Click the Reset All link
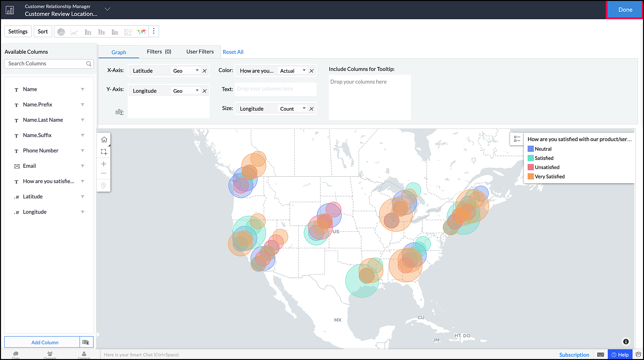The height and width of the screenshot is (360, 644). pos(233,52)
